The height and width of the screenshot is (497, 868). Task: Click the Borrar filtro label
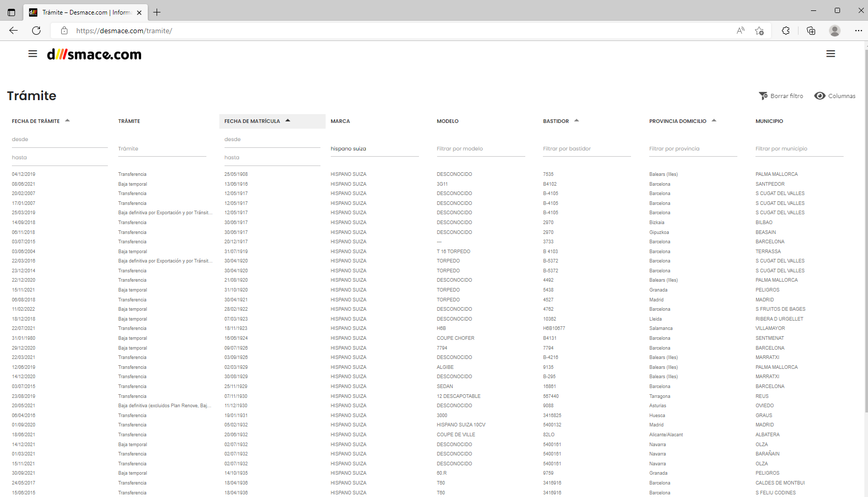787,96
